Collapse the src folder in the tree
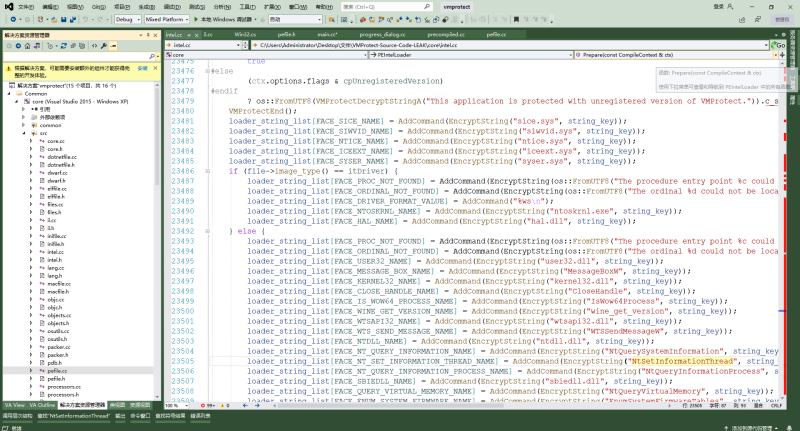This screenshot has width=800, height=431. [24, 133]
